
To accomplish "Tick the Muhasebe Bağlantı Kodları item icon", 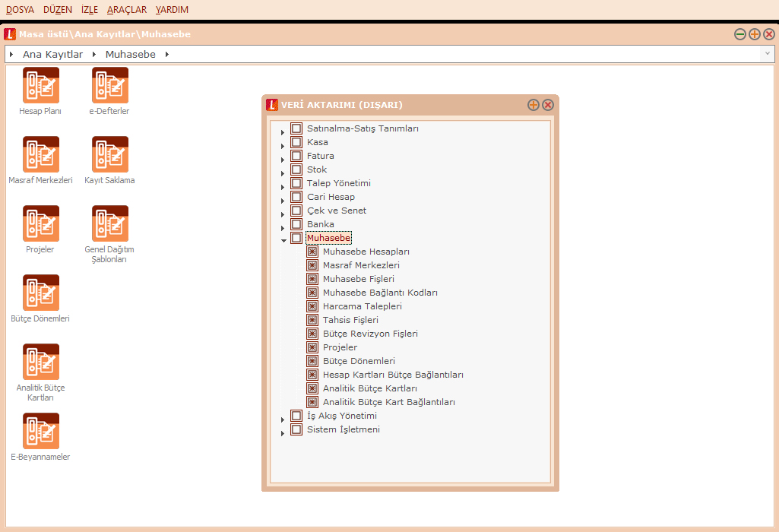I will (x=312, y=293).
